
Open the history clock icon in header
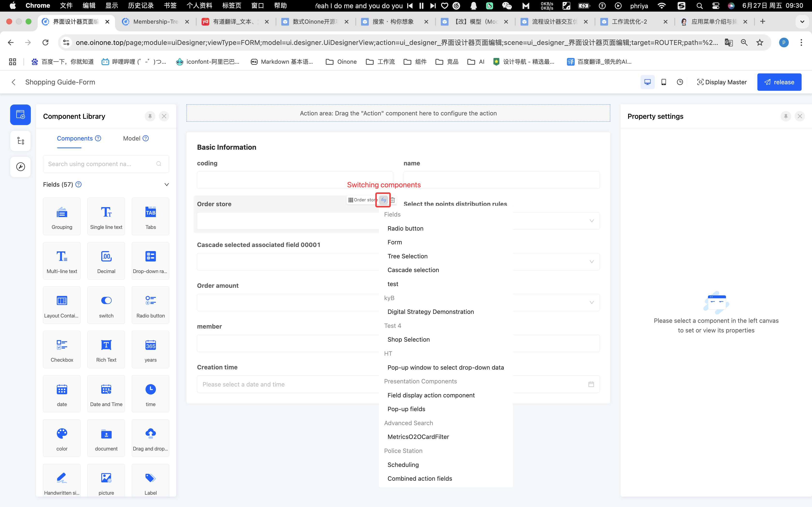[680, 82]
